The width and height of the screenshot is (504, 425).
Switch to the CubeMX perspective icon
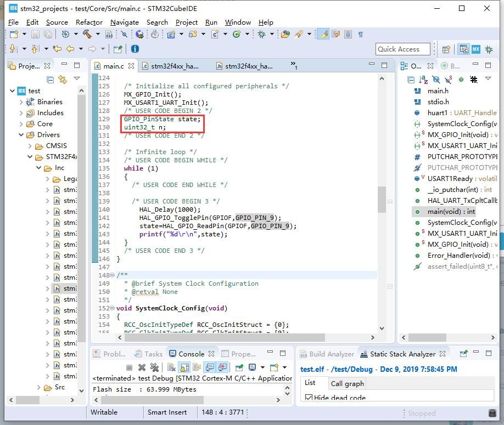coord(475,49)
